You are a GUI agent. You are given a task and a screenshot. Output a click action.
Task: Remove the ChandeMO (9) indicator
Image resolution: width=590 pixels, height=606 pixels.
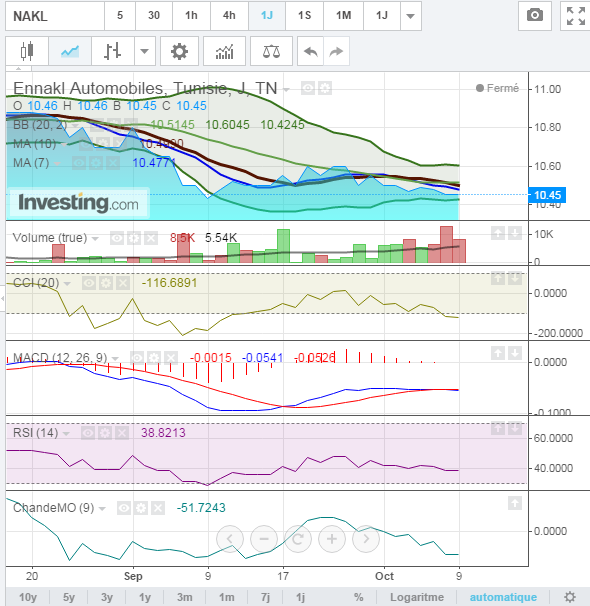pos(158,508)
